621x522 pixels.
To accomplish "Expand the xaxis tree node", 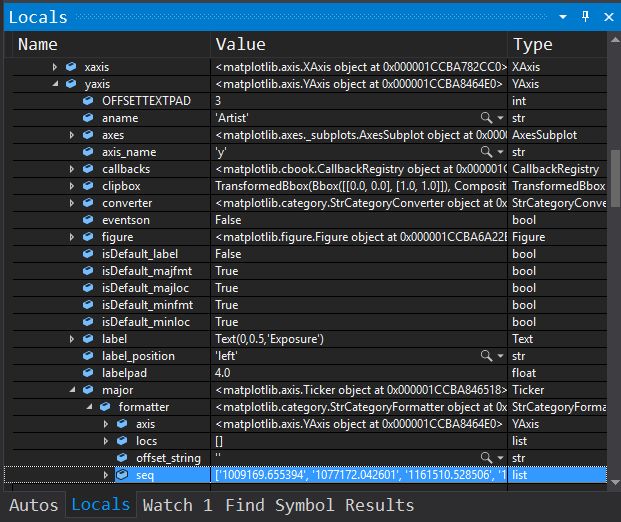I will pos(55,67).
